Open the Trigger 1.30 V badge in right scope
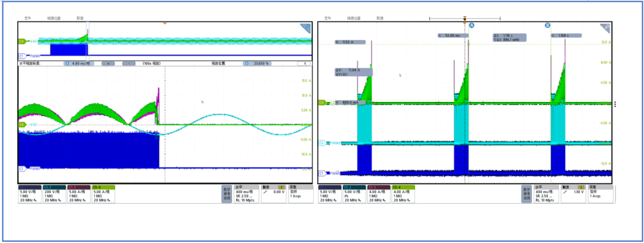644x243 pixels. [574, 194]
